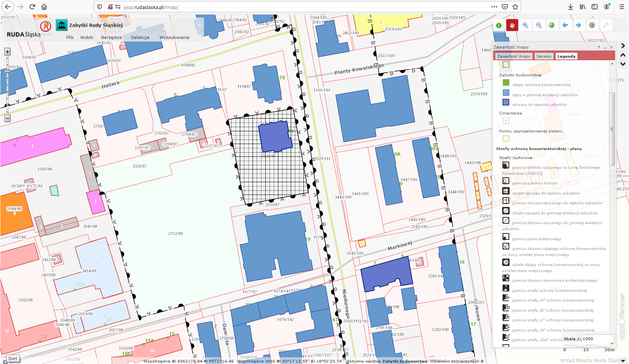
Task: Minimize the Zawartość mapy panel
Action: (x=605, y=47)
